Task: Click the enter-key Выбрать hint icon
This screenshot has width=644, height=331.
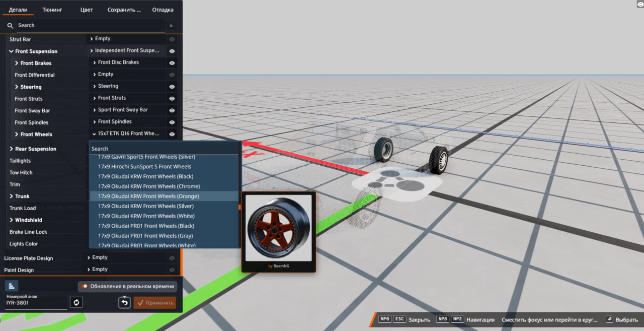Action: point(609,319)
